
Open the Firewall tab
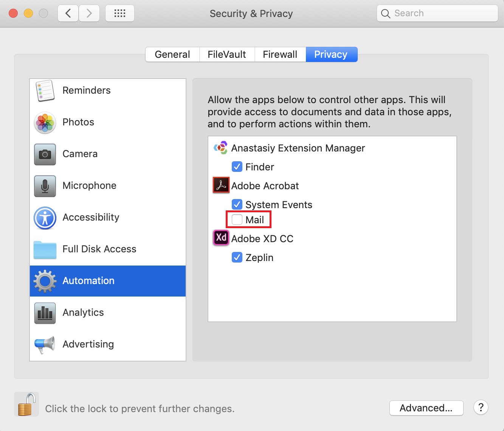pos(280,54)
